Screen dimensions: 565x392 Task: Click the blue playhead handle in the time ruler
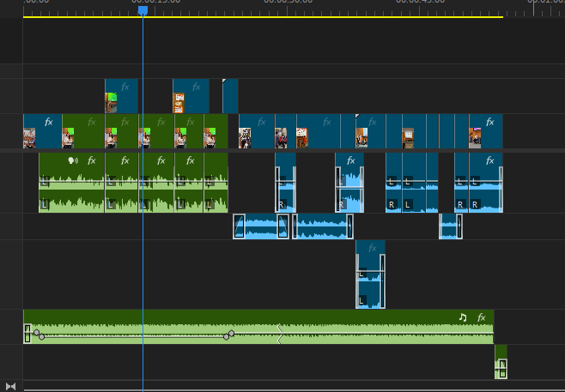click(x=143, y=10)
